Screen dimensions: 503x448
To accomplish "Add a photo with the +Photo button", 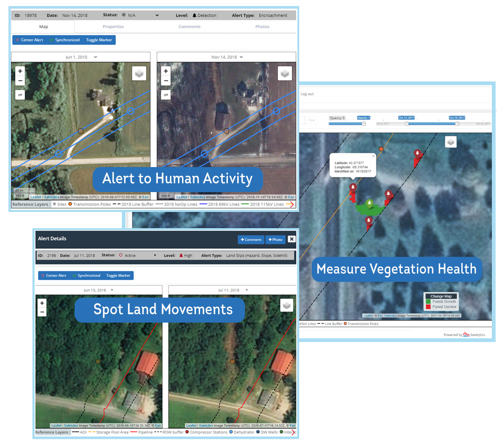I will pyautogui.click(x=276, y=240).
